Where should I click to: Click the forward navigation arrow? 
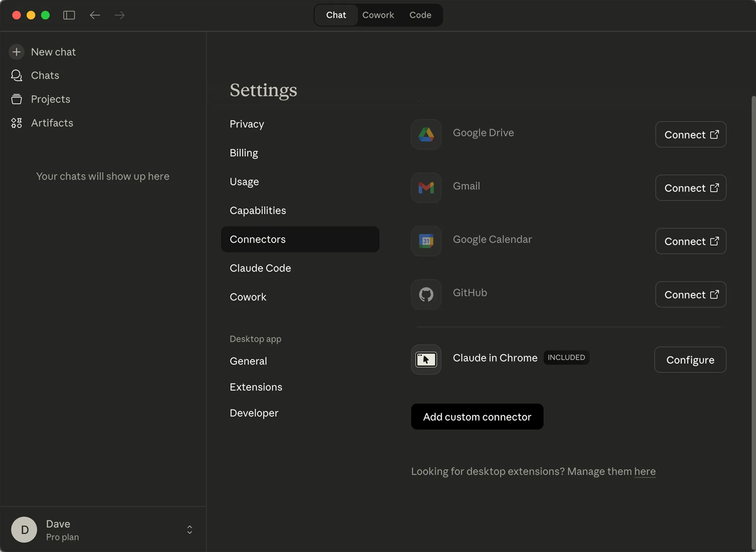(119, 15)
